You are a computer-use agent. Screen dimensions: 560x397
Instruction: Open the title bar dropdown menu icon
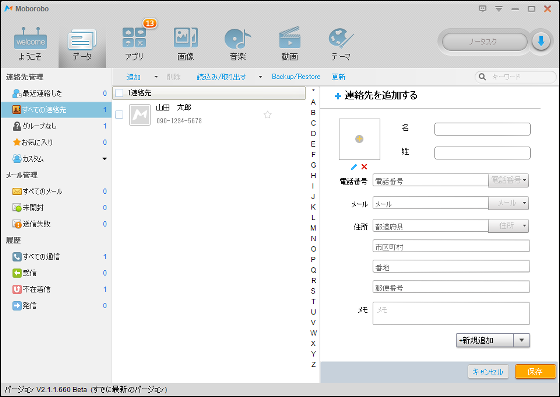click(x=499, y=9)
